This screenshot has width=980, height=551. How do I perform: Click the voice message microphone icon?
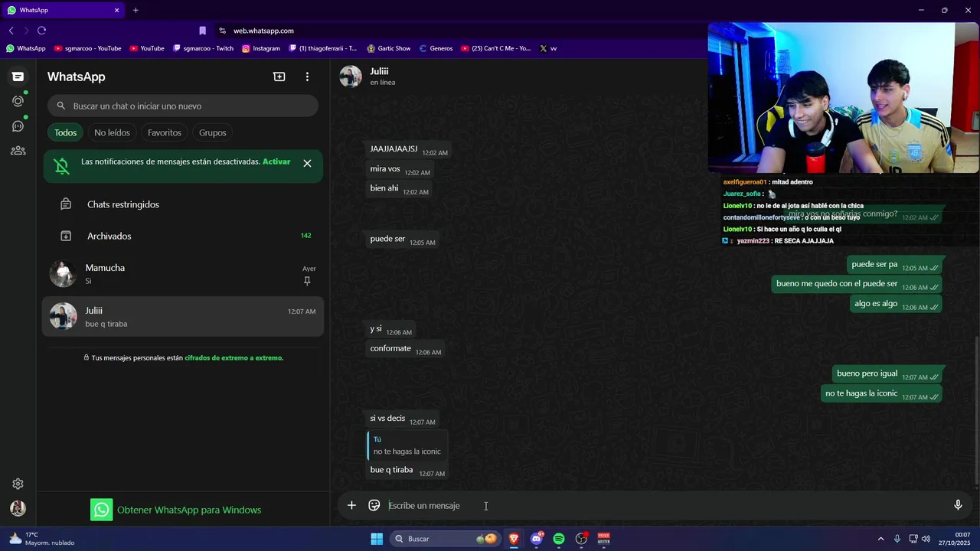958,505
